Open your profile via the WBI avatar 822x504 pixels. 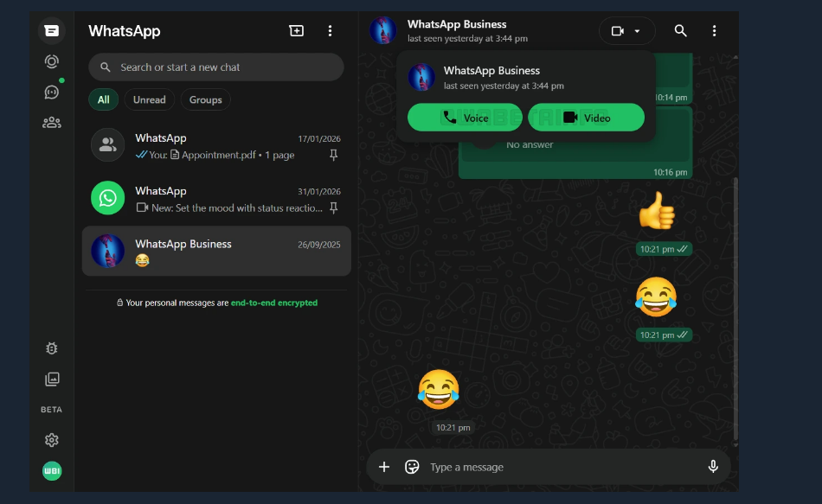click(51, 470)
